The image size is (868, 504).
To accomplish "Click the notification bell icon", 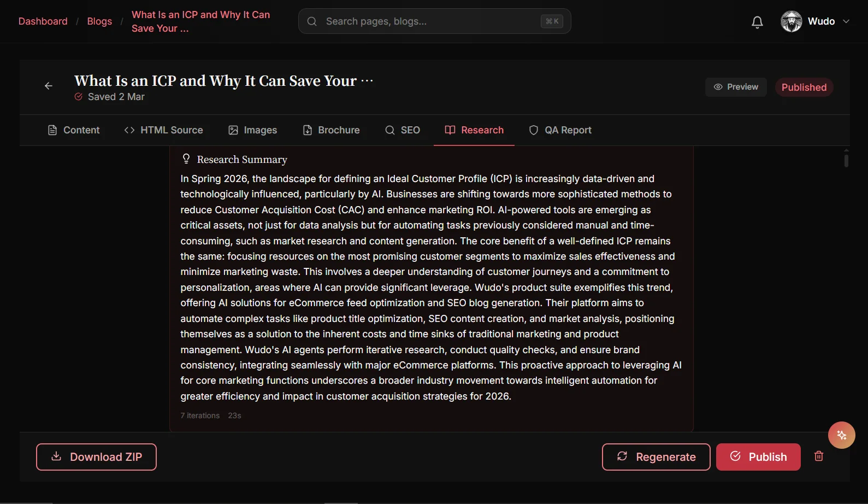I will tap(757, 22).
